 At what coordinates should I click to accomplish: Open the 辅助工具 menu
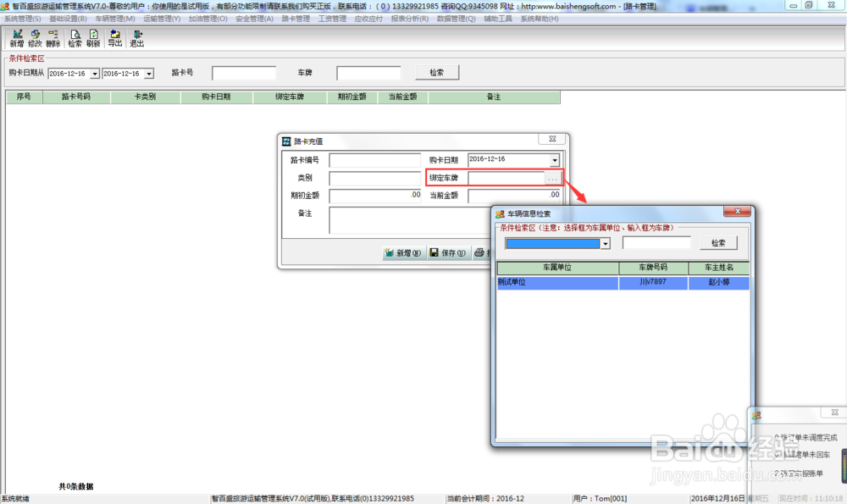click(498, 19)
